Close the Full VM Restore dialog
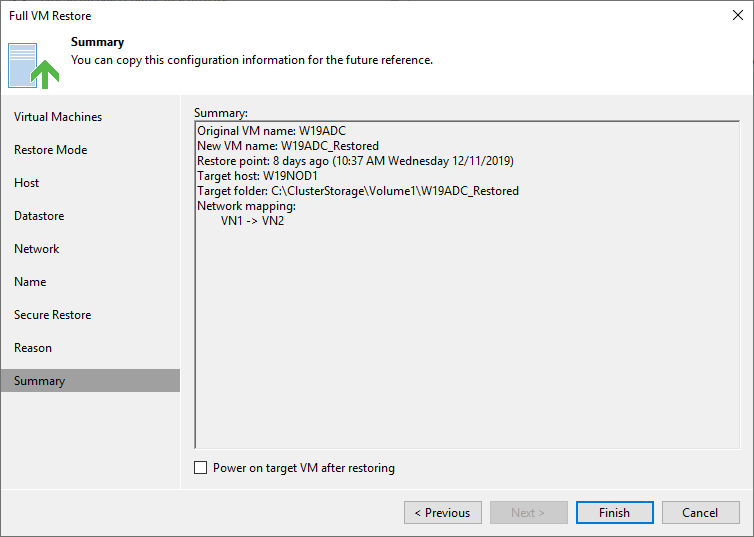 point(738,15)
